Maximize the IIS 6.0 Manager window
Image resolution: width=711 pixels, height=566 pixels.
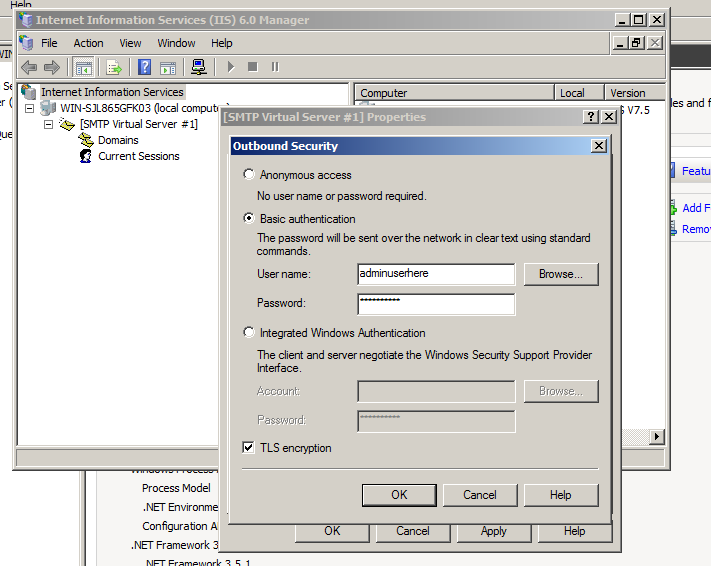click(639, 20)
